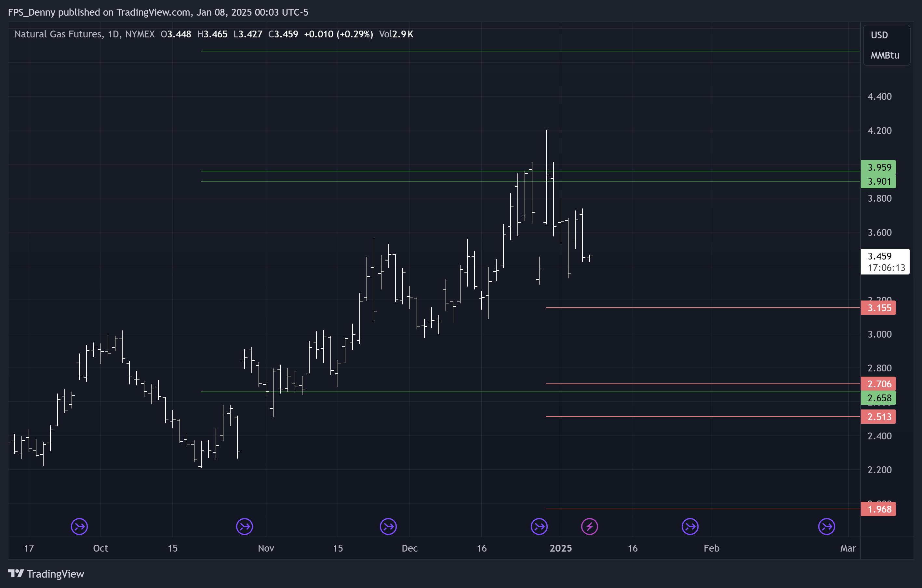This screenshot has height=588, width=922.
Task: Click the red 2.706 price label
Action: (x=878, y=383)
